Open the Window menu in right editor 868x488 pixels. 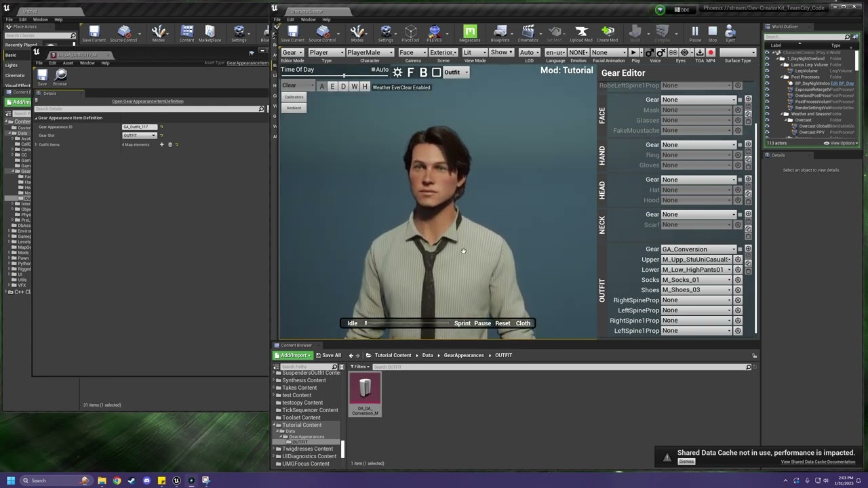pos(309,20)
